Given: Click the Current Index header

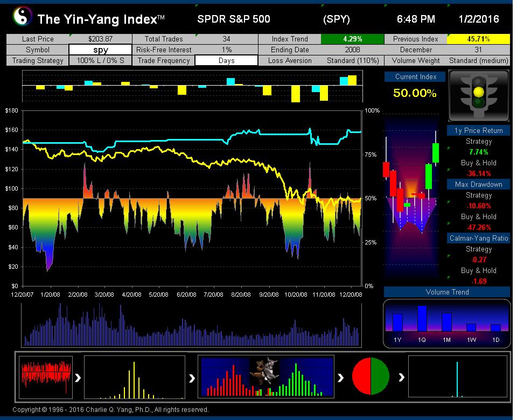Looking at the screenshot, I should click(415, 77).
